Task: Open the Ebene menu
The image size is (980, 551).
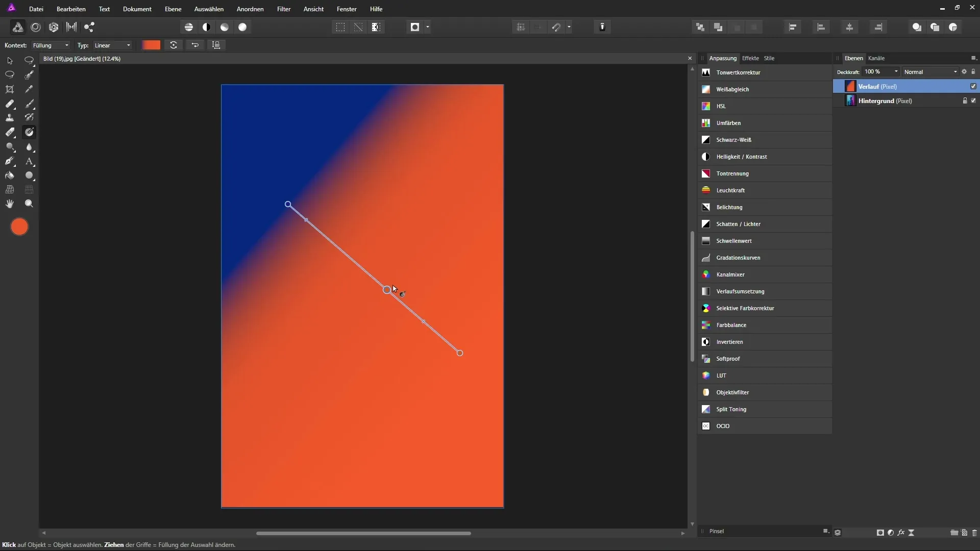Action: tap(173, 9)
